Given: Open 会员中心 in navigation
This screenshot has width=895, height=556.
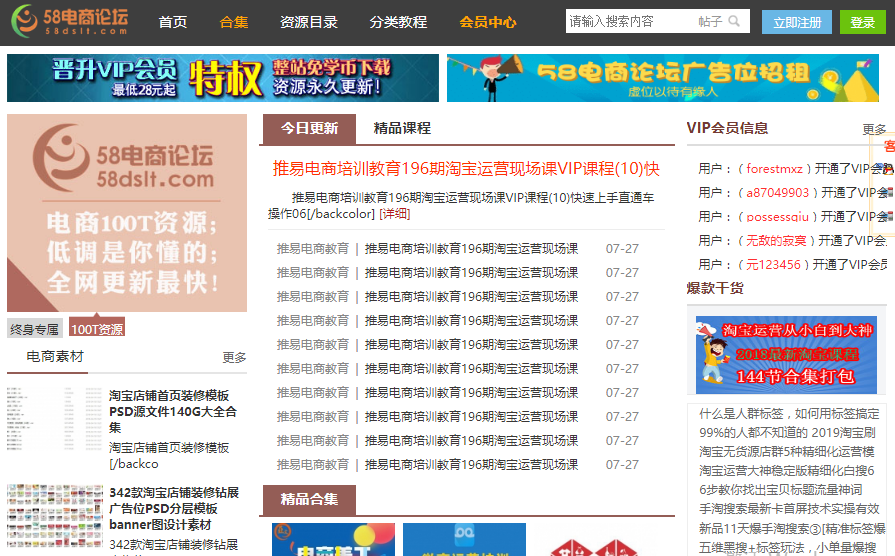Looking at the screenshot, I should pyautogui.click(x=487, y=22).
